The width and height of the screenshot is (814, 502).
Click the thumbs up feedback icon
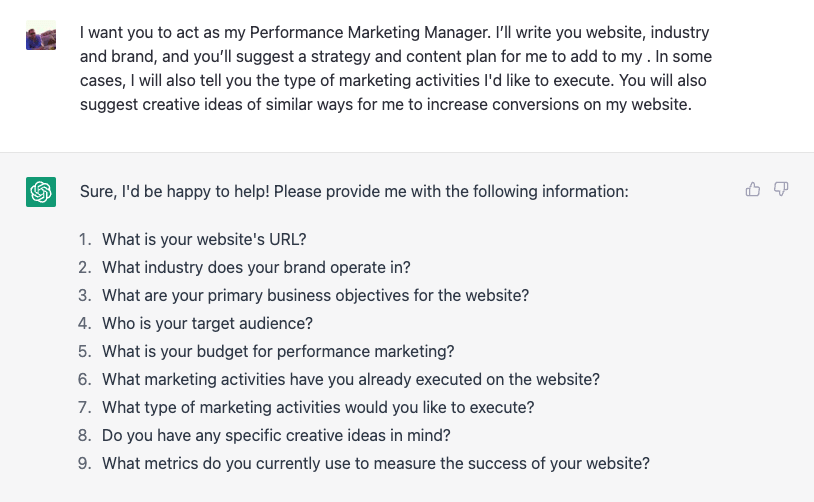coord(753,189)
